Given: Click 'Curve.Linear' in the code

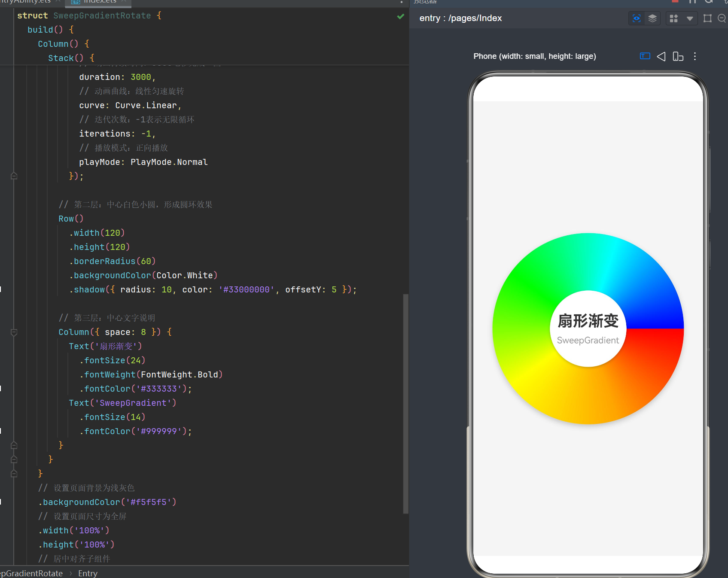Looking at the screenshot, I should click(x=146, y=106).
